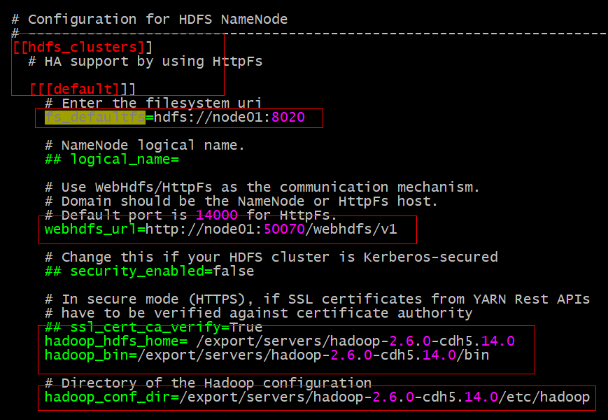Click the webhdfs_url key
The width and height of the screenshot is (608, 420).
[x=91, y=229]
